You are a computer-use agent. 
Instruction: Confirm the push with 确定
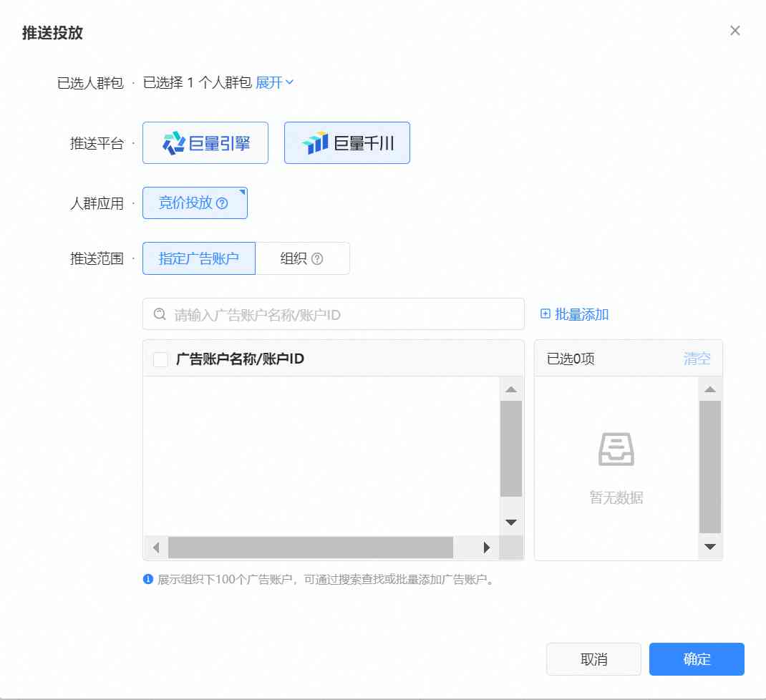pyautogui.click(x=696, y=659)
